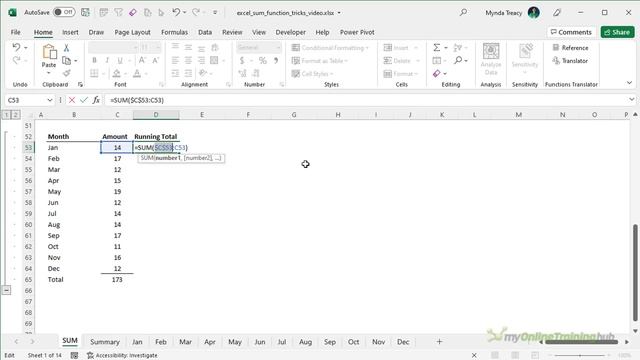Image resolution: width=640 pixels, height=360 pixels.
Task: Click the Accounting Number Format dollar icon
Action: 242,60
